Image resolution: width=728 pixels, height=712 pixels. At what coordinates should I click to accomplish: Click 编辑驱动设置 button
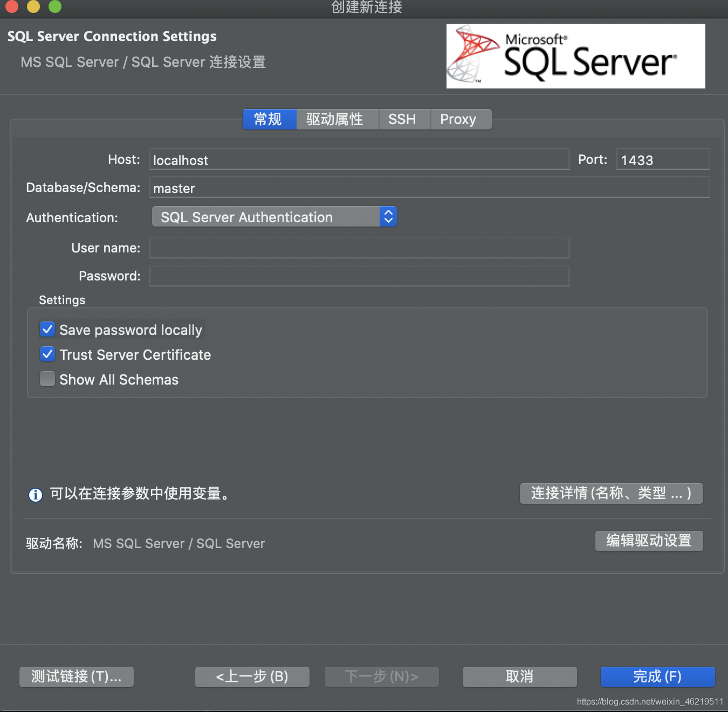coord(649,540)
